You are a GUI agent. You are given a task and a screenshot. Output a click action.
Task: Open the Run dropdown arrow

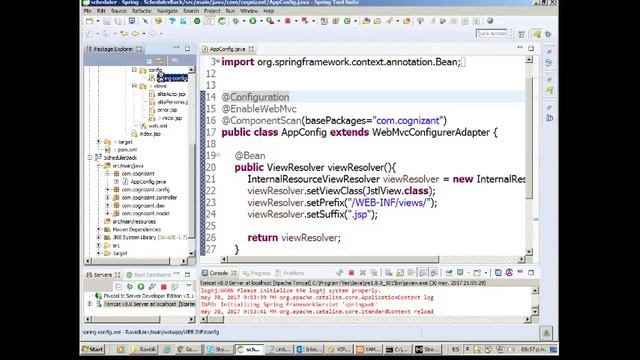pos(261,21)
